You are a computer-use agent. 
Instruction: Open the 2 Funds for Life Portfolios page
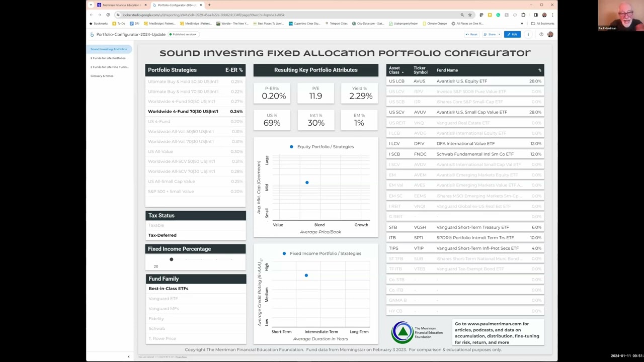[x=108, y=58]
